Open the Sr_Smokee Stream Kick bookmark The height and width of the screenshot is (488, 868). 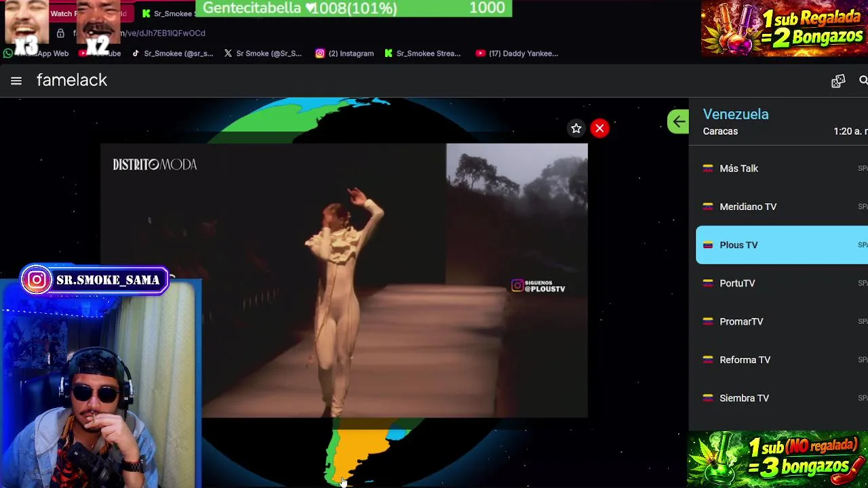422,53
